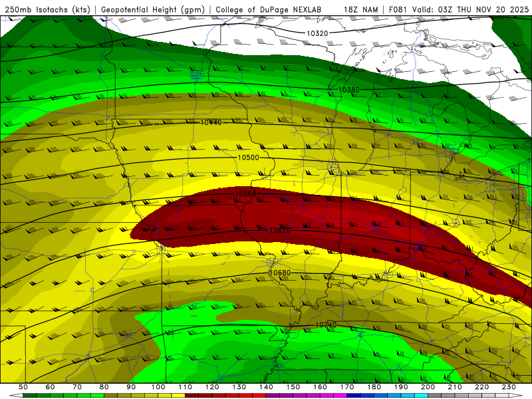Screen dimensions: 532x399
Task: Click the 140 tick label on the color scale
Action: (x=266, y=387)
